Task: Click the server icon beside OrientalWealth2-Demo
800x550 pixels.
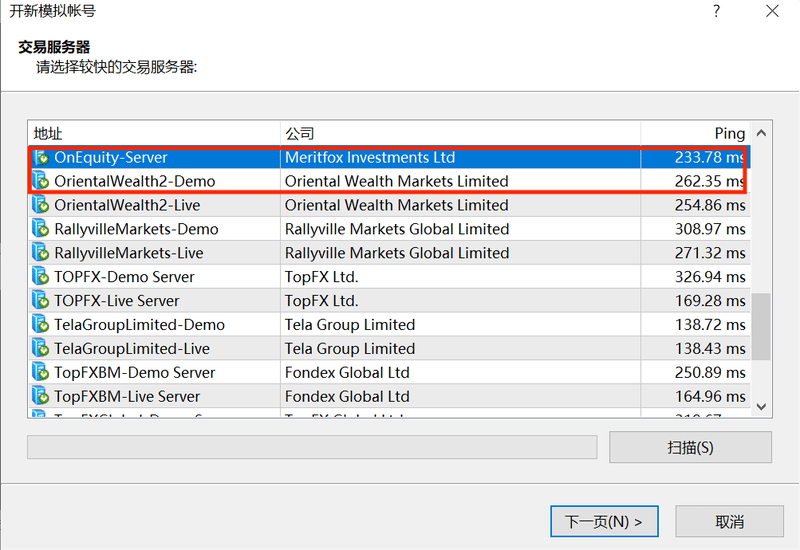Action: [x=40, y=181]
